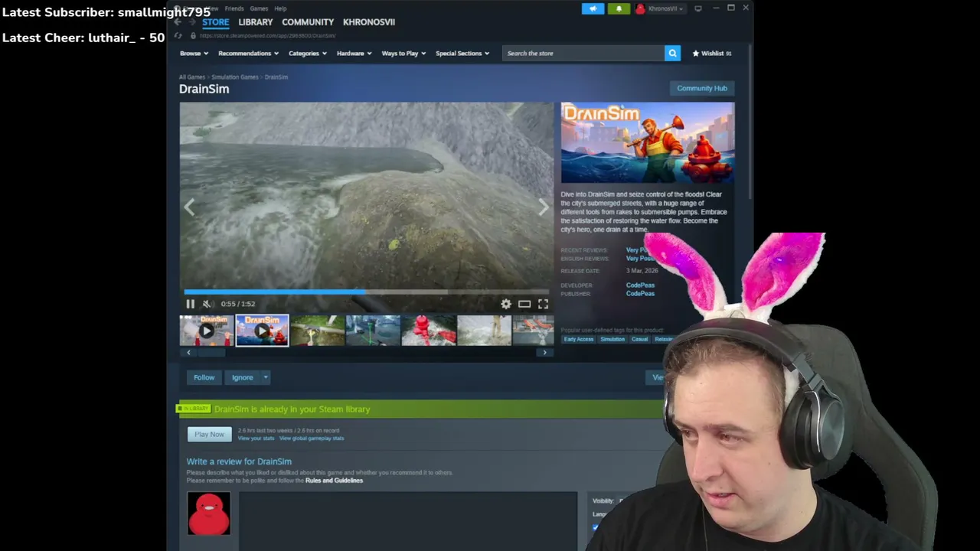Open the Help menu
Screen dimensions: 980x551
[x=280, y=8]
